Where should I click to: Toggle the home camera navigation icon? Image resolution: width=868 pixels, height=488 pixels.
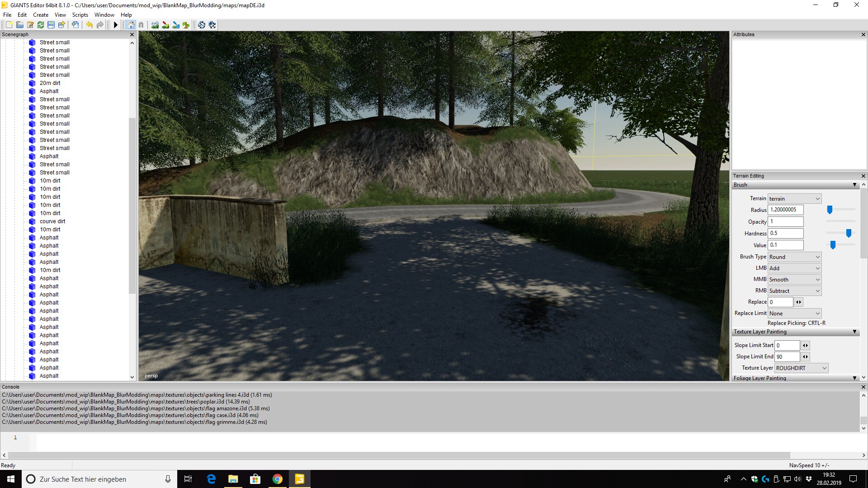(x=131, y=25)
